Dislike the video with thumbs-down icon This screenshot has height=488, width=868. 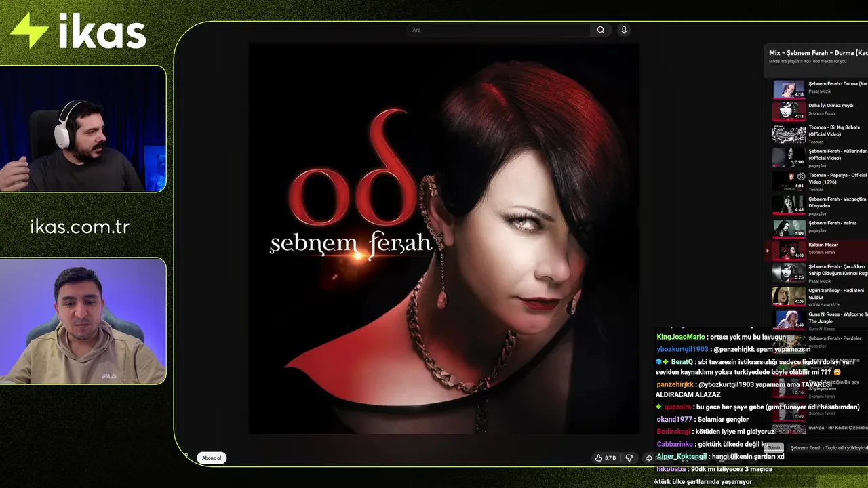click(629, 457)
